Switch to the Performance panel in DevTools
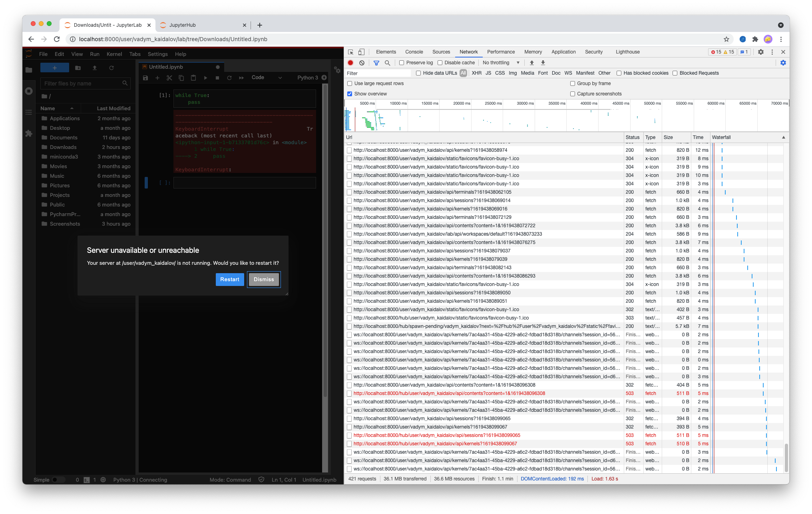 tap(501, 52)
